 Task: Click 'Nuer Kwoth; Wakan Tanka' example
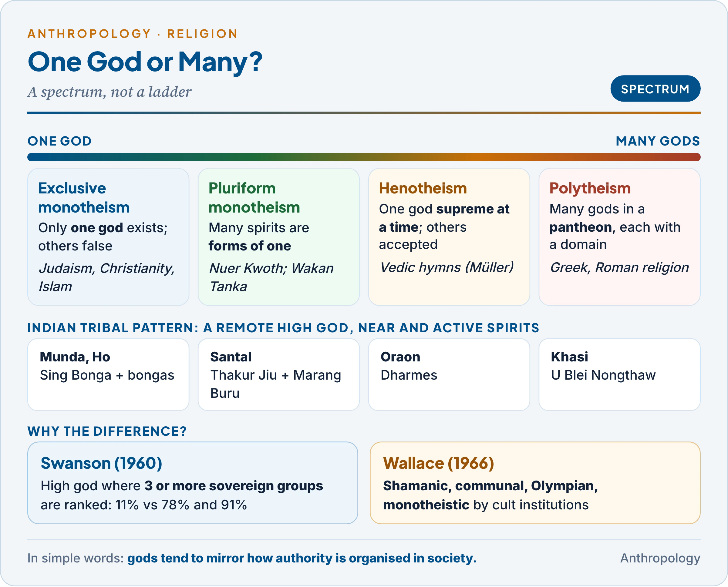271,277
